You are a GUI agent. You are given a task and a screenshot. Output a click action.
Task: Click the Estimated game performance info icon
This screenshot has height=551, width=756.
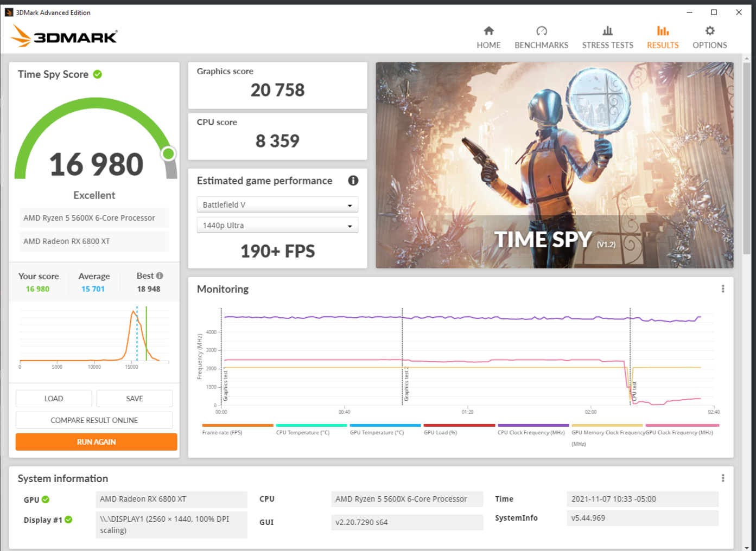(353, 181)
